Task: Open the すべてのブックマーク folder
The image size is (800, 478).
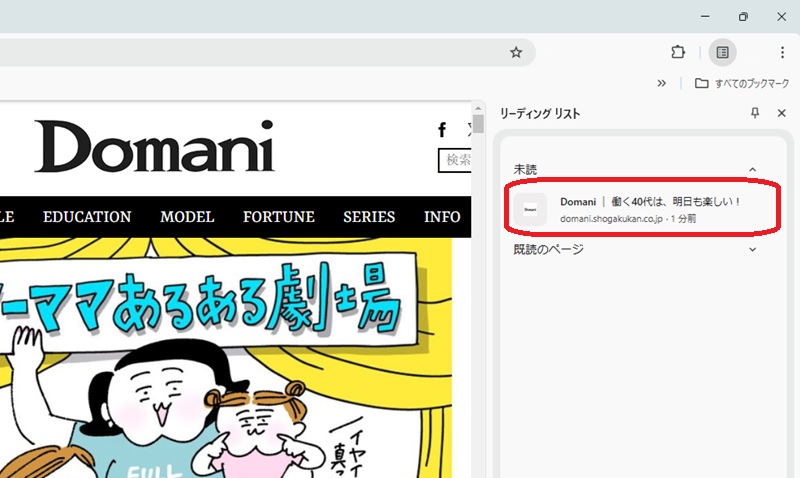Action: pos(742,83)
